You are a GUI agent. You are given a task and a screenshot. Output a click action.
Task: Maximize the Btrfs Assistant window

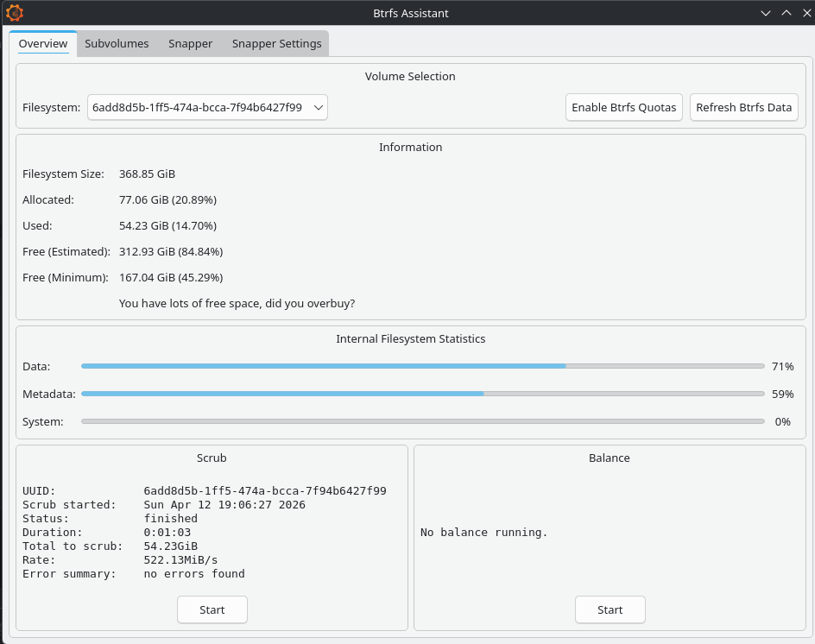(787, 13)
